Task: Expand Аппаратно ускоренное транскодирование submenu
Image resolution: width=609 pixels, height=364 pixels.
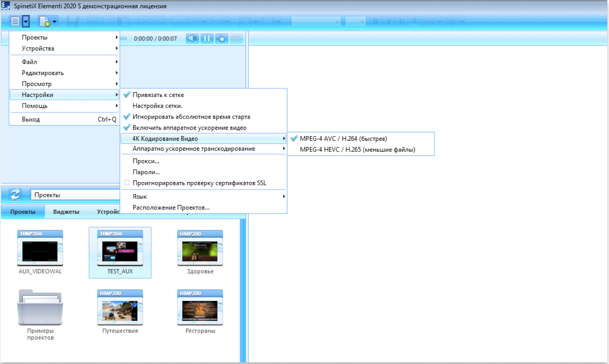Action: tap(203, 149)
